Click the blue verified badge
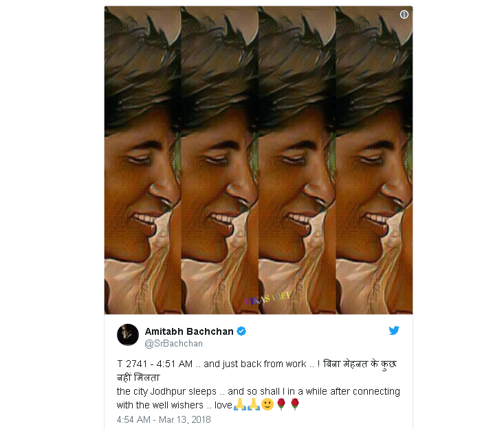 241,331
